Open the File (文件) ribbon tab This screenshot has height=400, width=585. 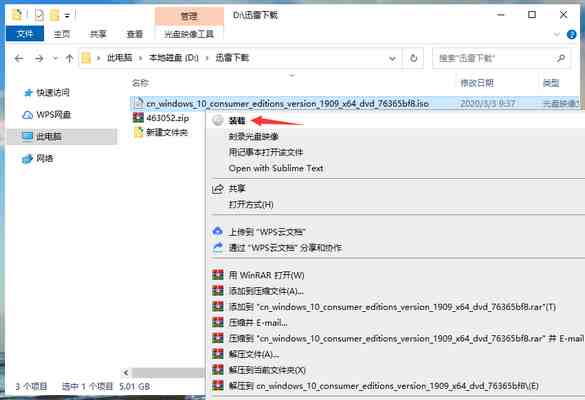coord(25,34)
